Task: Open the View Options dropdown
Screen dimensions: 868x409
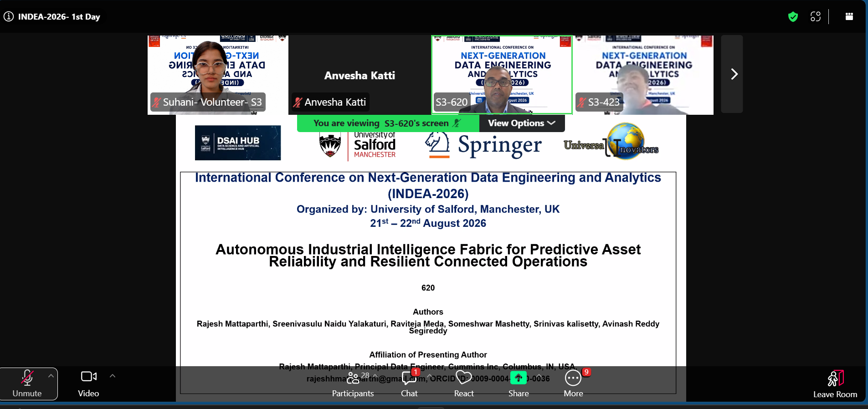Action: (522, 123)
